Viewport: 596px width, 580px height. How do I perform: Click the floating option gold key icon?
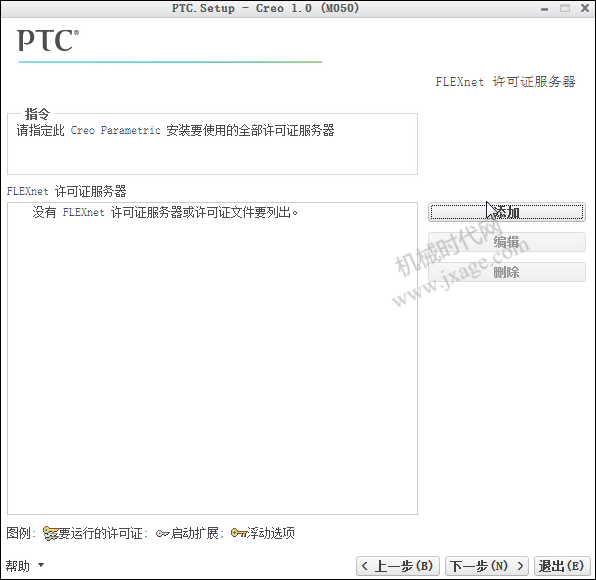point(239,533)
